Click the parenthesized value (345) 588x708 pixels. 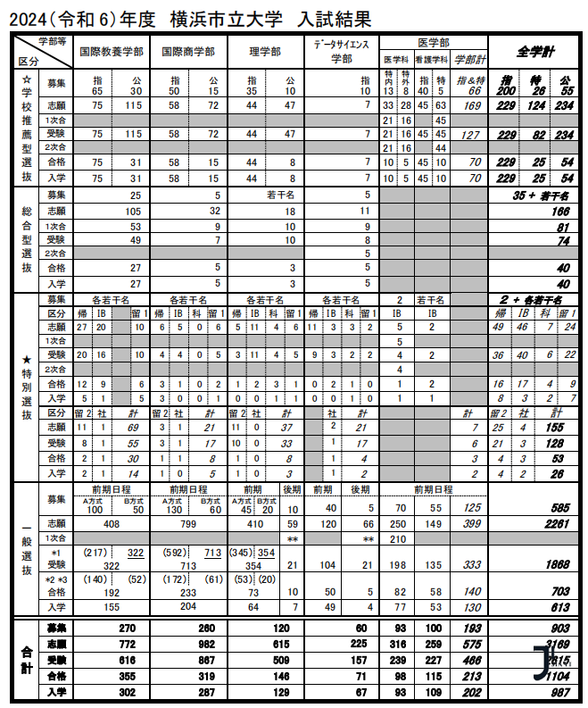pyautogui.click(x=242, y=553)
